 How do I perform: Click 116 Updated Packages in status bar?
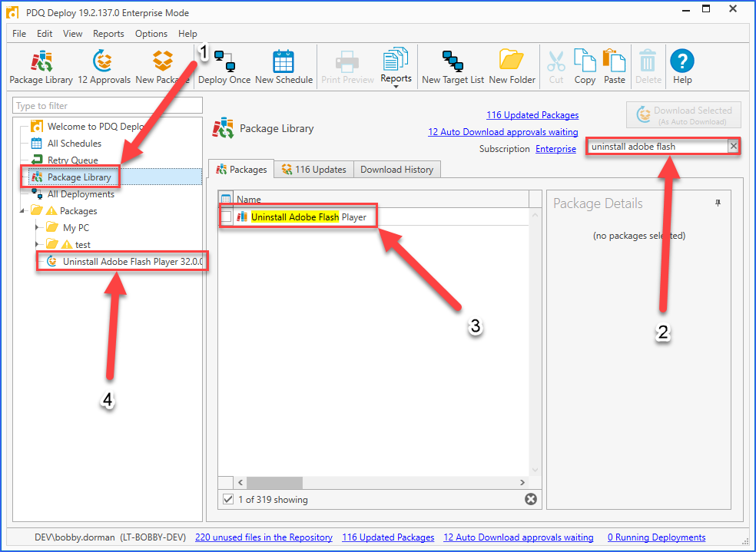tap(388, 537)
